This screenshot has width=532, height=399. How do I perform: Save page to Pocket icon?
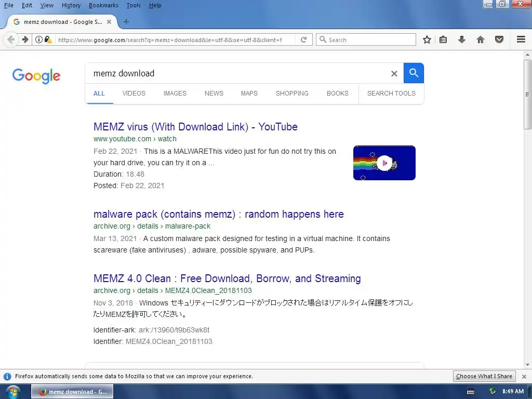(x=499, y=39)
